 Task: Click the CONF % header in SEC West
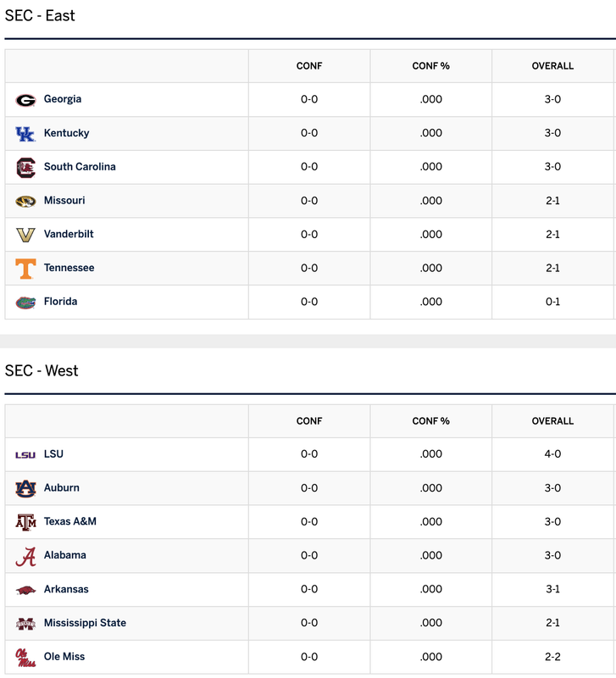click(x=430, y=420)
